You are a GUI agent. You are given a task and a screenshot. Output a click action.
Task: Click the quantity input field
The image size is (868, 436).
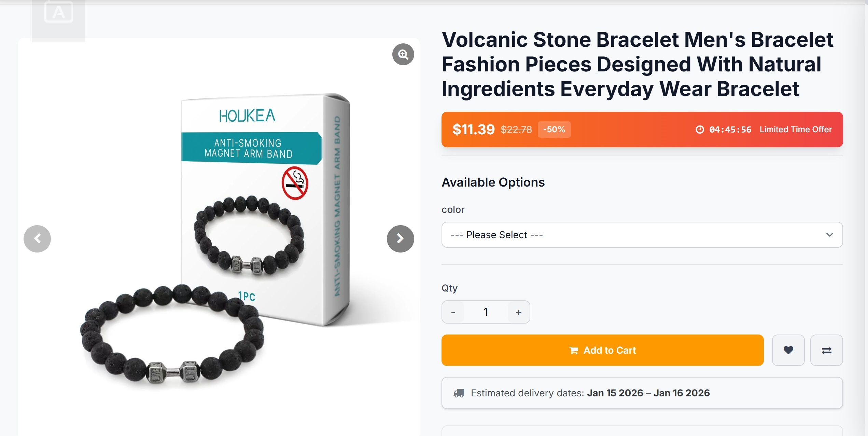point(486,312)
